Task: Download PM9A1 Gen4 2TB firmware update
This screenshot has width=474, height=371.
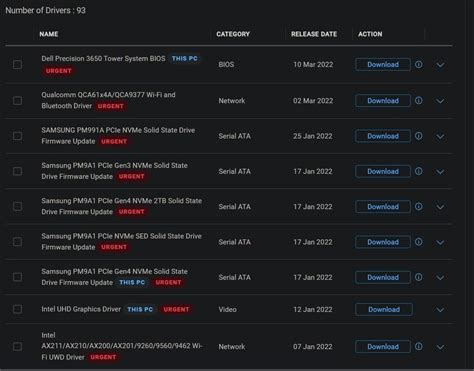Action: coord(383,206)
